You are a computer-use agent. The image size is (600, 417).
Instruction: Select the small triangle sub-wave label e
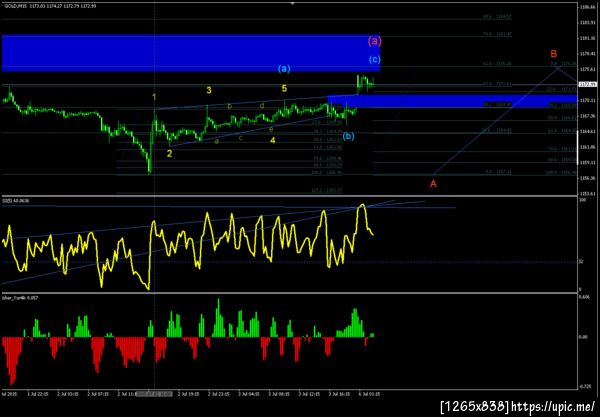click(271, 129)
